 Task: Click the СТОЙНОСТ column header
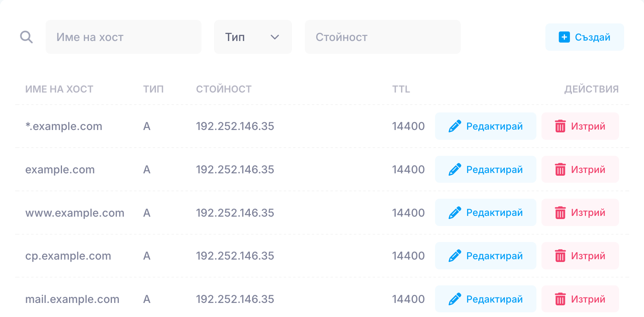[x=224, y=89]
